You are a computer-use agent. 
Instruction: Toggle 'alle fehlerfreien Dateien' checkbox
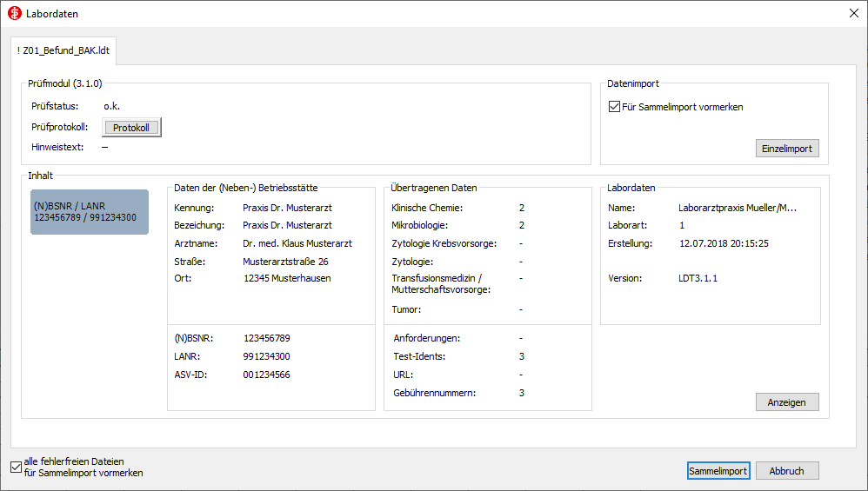click(x=16, y=468)
